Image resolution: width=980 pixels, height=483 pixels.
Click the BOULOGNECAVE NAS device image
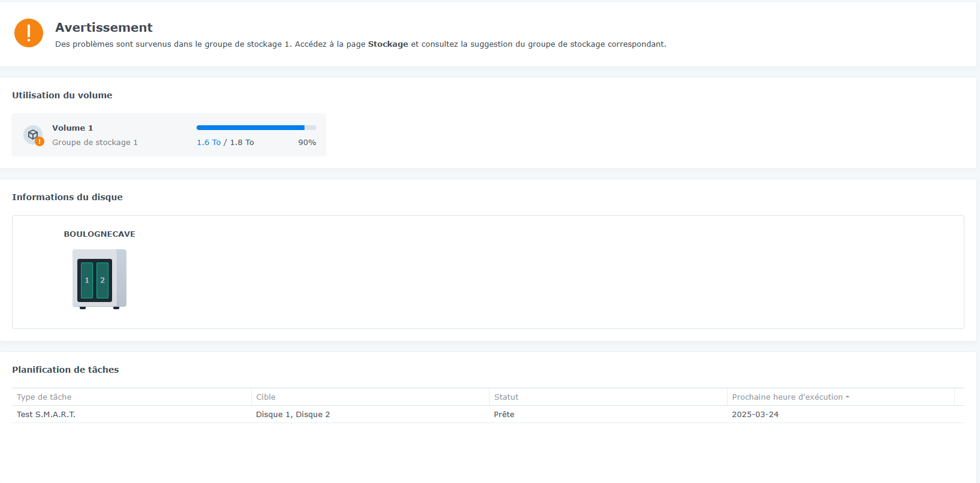(x=99, y=279)
